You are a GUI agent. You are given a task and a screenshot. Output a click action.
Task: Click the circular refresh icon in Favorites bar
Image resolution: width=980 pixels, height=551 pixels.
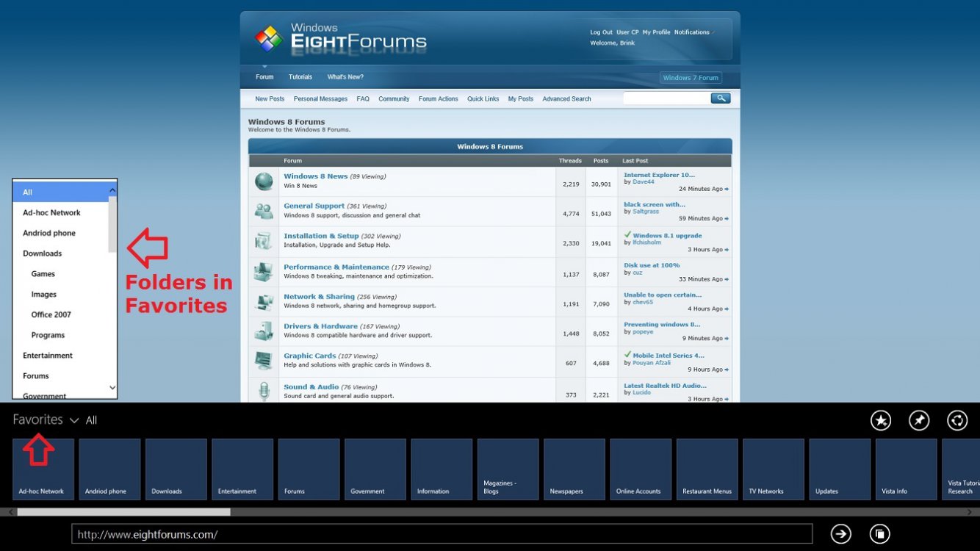click(x=956, y=420)
